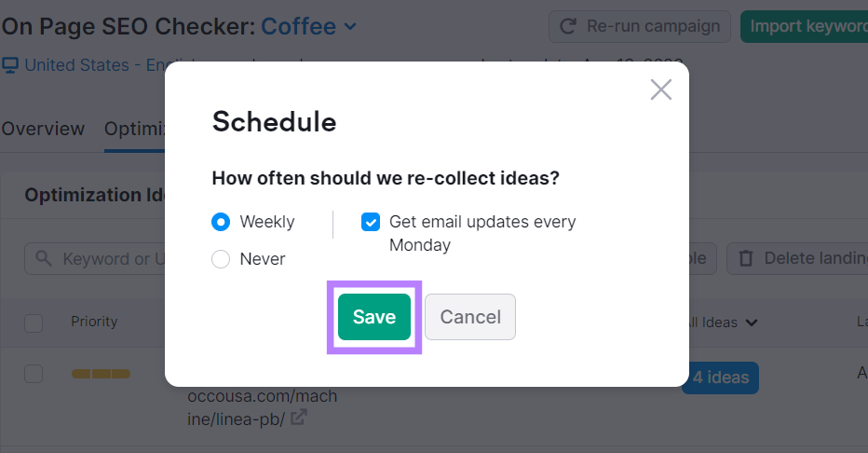Expand the Coffee campaign dropdown chevron
This screenshot has width=868, height=453.
click(350, 26)
